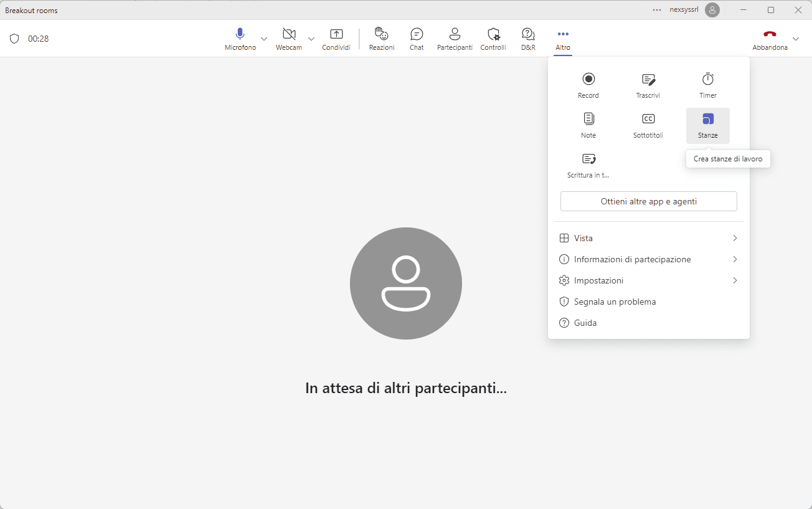Open meeting Note
This screenshot has height=509, width=812.
(x=588, y=126)
